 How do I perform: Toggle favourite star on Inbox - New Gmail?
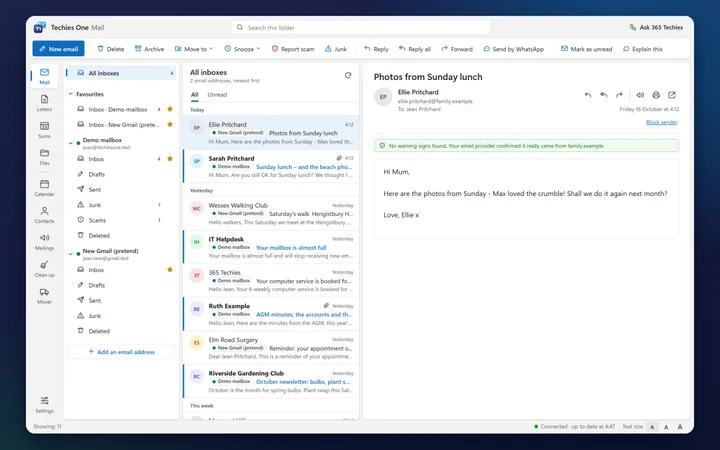170,124
